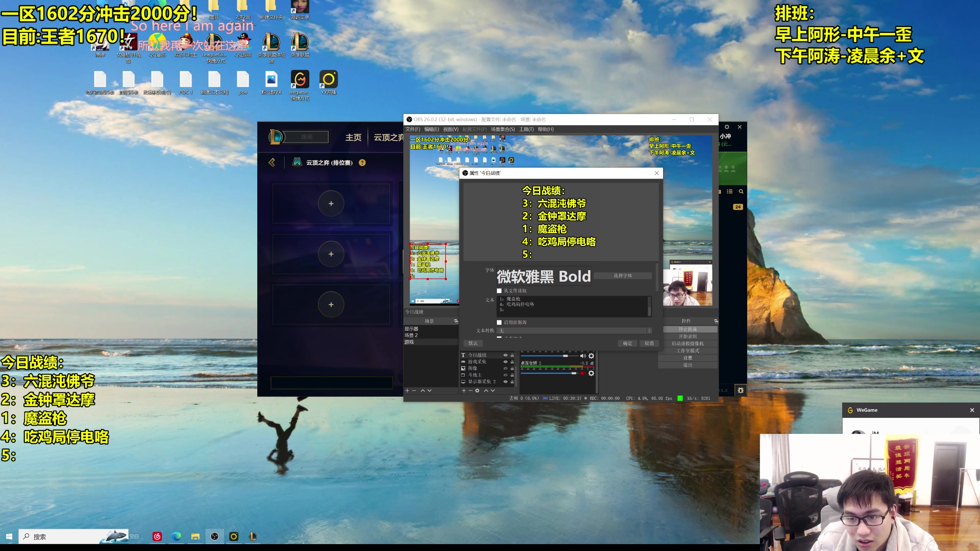Undock the 场景 panel via its corner icon
980x551 pixels.
[x=456, y=321]
